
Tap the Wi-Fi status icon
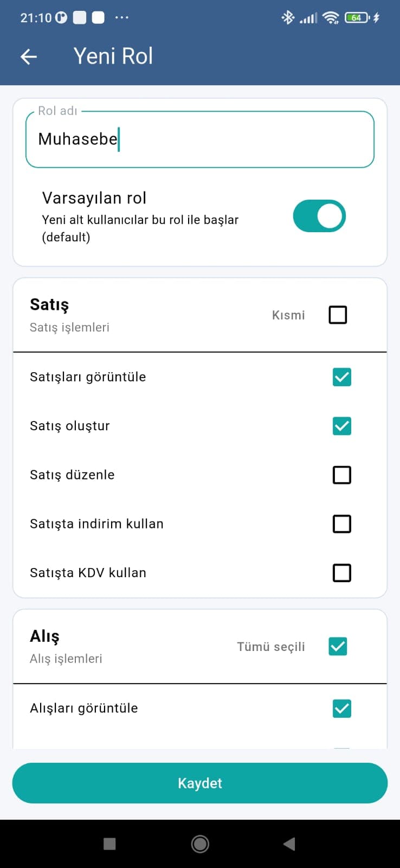(x=330, y=18)
